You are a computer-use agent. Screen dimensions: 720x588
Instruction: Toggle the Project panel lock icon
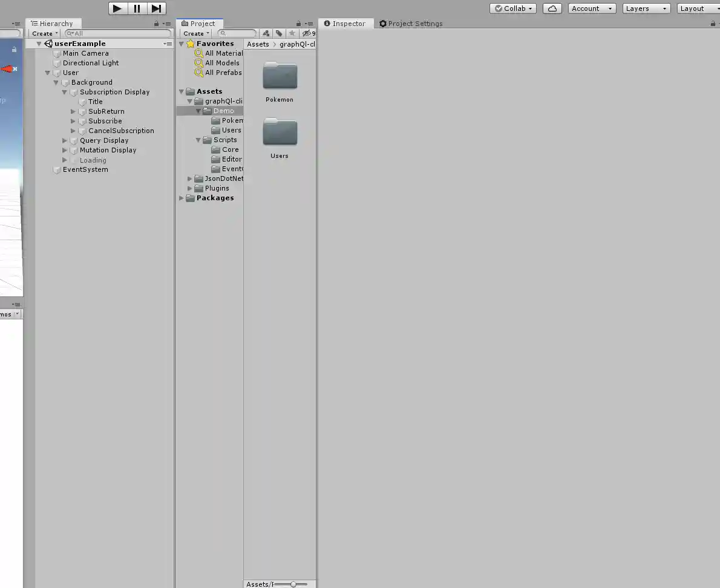(x=299, y=23)
